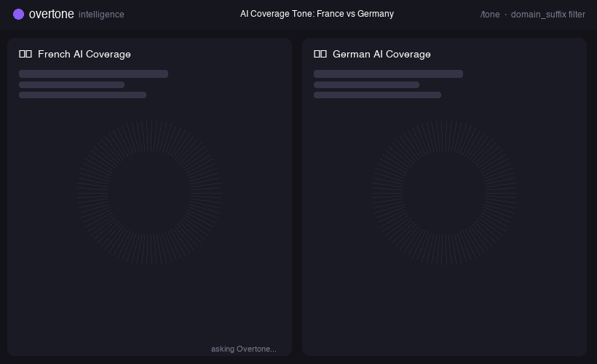Click the 'AI Coverage Tone: France vs Germany' title
The height and width of the screenshot is (364, 597).
[x=317, y=14]
